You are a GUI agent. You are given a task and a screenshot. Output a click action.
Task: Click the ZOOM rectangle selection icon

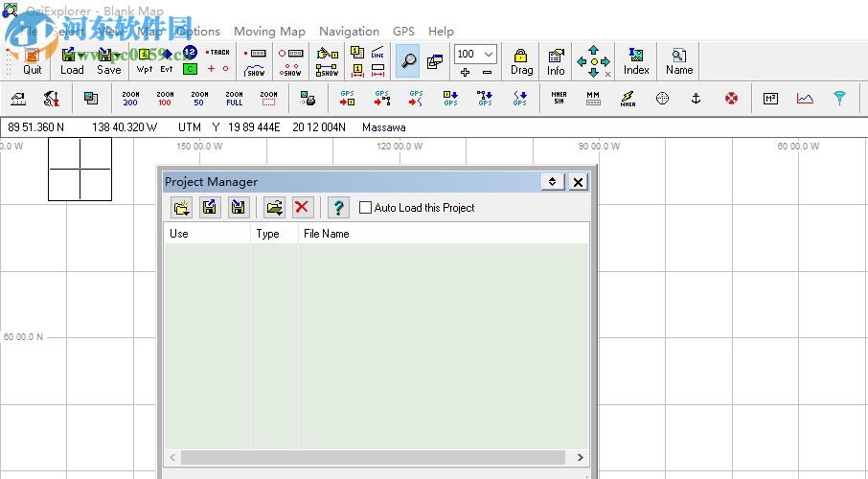pos(268,99)
